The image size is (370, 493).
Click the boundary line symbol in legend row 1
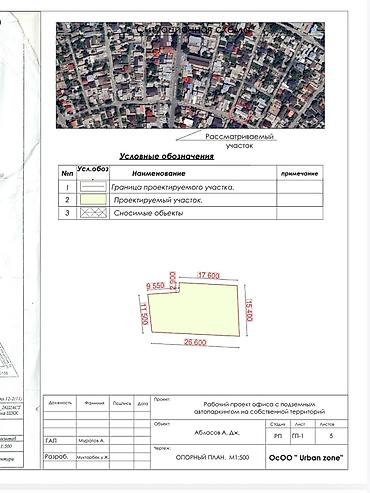(x=93, y=187)
